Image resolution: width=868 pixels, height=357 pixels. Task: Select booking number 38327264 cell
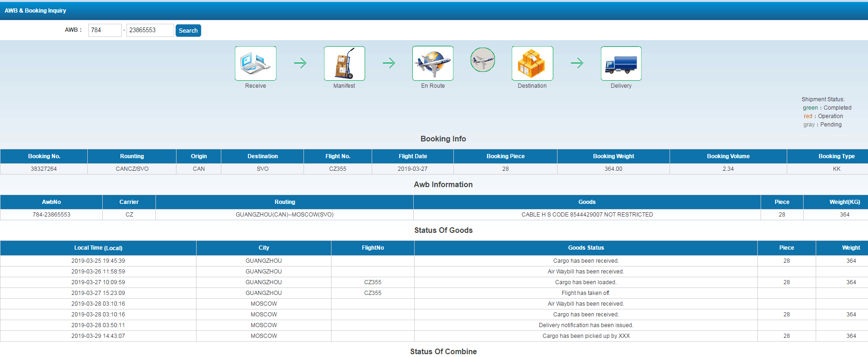pyautogui.click(x=44, y=169)
